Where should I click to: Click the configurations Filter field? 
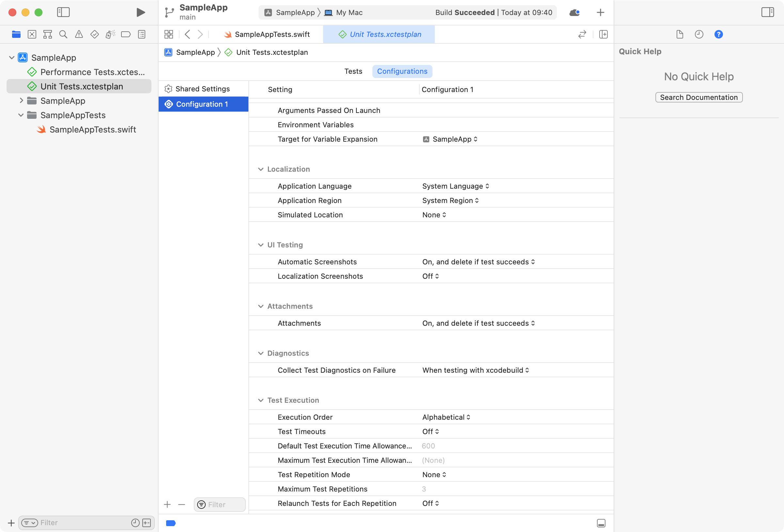(x=224, y=505)
